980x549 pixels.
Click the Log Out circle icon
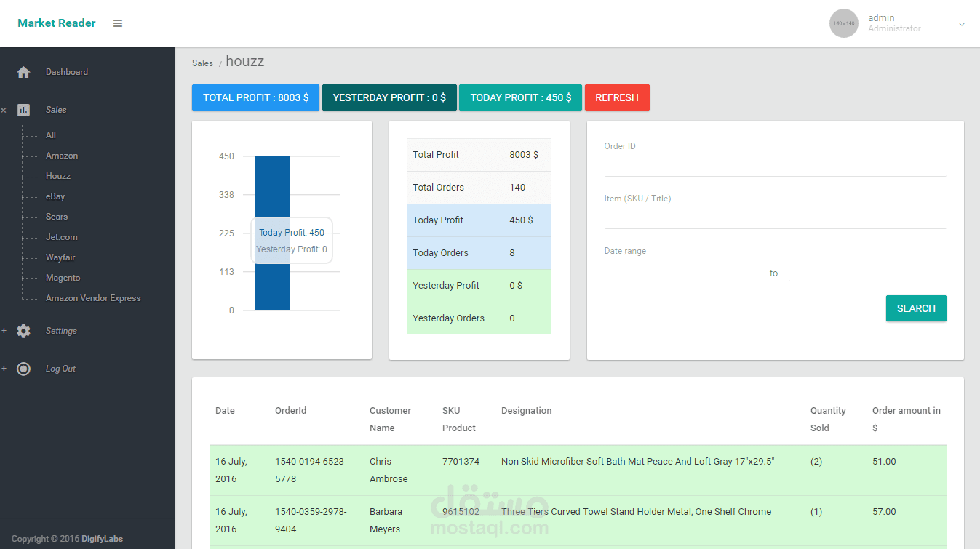23,369
